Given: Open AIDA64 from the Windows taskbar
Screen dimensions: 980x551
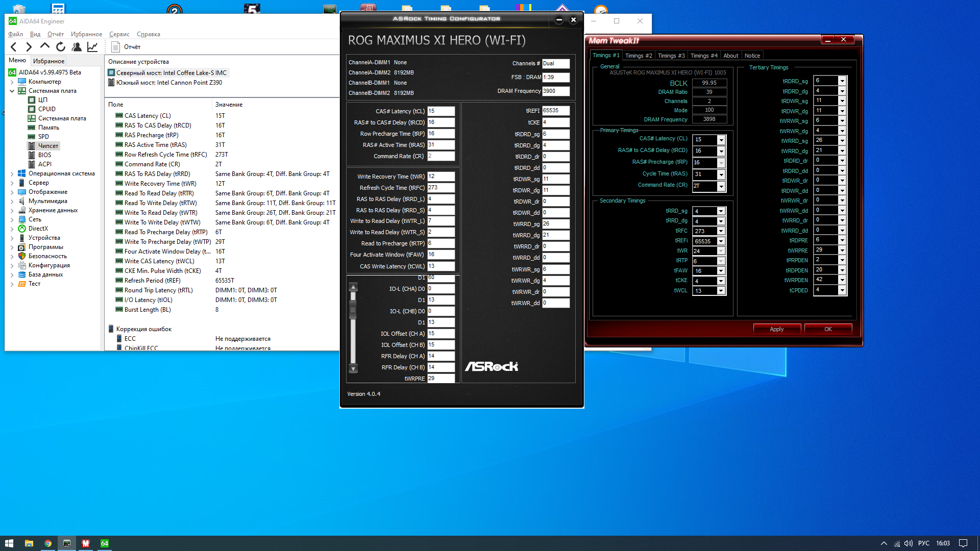Looking at the screenshot, I should [104, 543].
